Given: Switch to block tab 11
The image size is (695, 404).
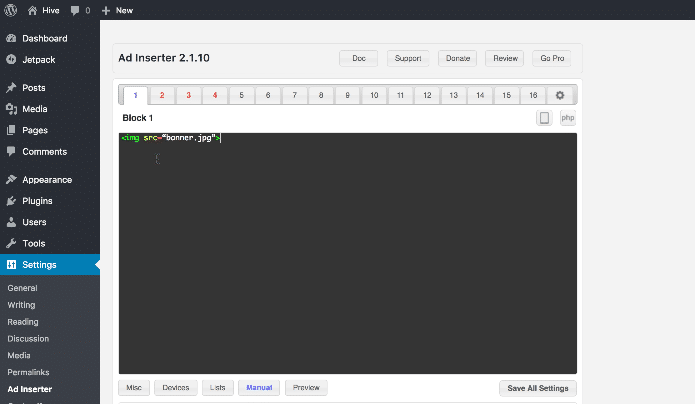Looking at the screenshot, I should 400,95.
